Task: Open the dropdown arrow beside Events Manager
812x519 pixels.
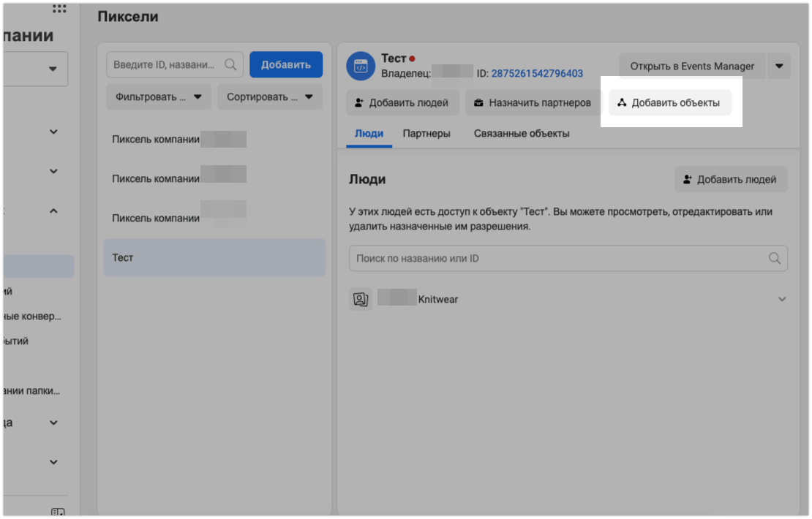Action: 778,67
